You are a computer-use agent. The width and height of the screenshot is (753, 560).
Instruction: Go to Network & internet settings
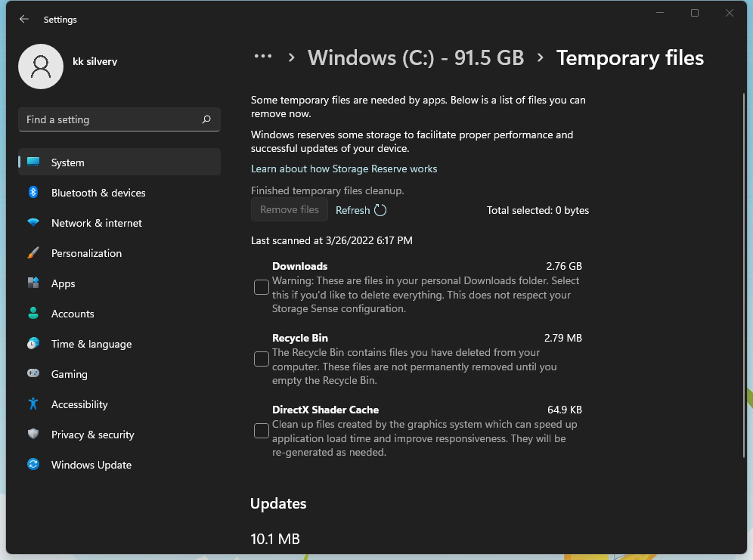(x=119, y=223)
